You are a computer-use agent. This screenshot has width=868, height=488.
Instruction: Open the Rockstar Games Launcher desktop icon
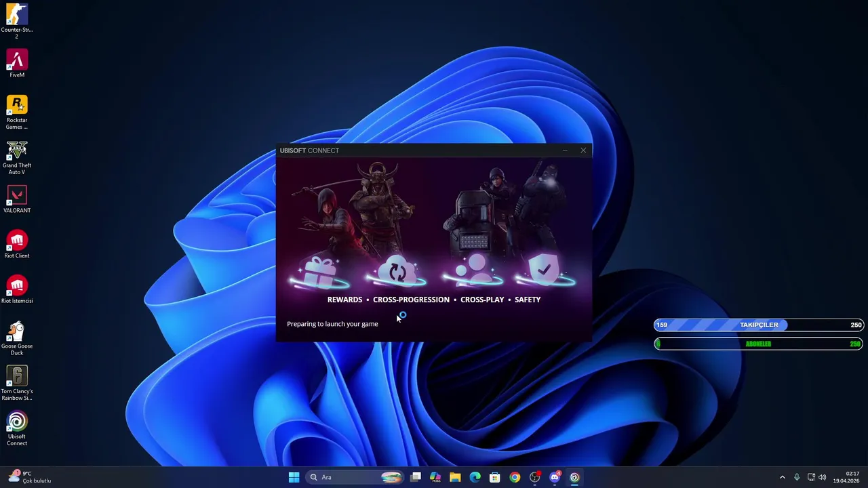coord(17,112)
